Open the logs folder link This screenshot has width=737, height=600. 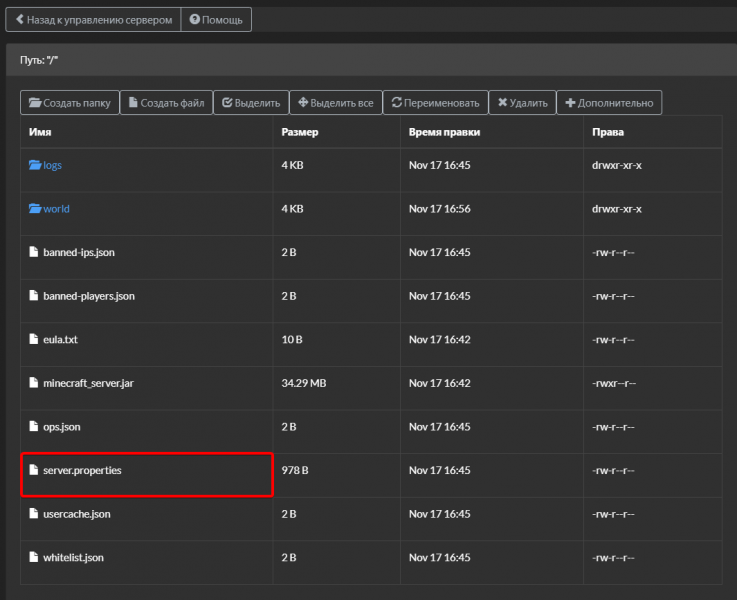52,165
